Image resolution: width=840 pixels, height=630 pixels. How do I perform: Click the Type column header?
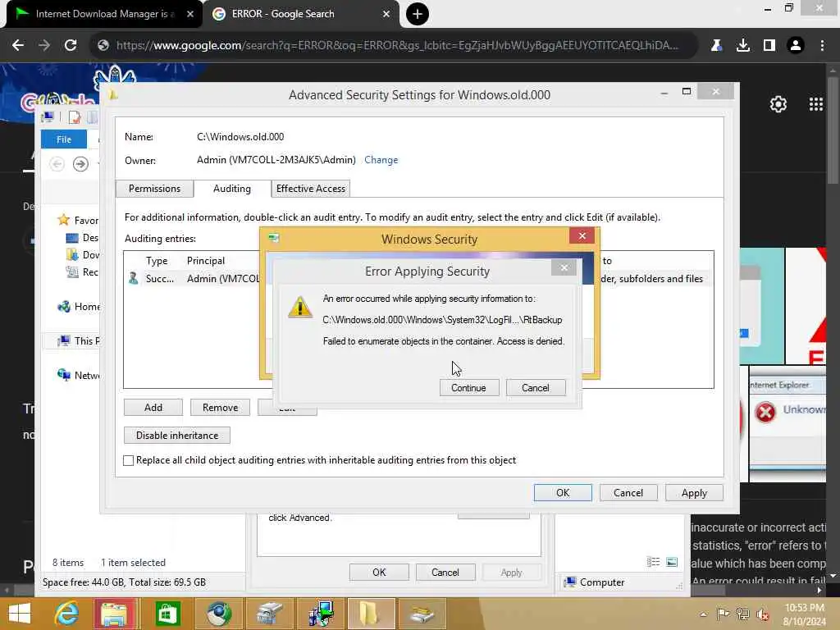pos(157,261)
